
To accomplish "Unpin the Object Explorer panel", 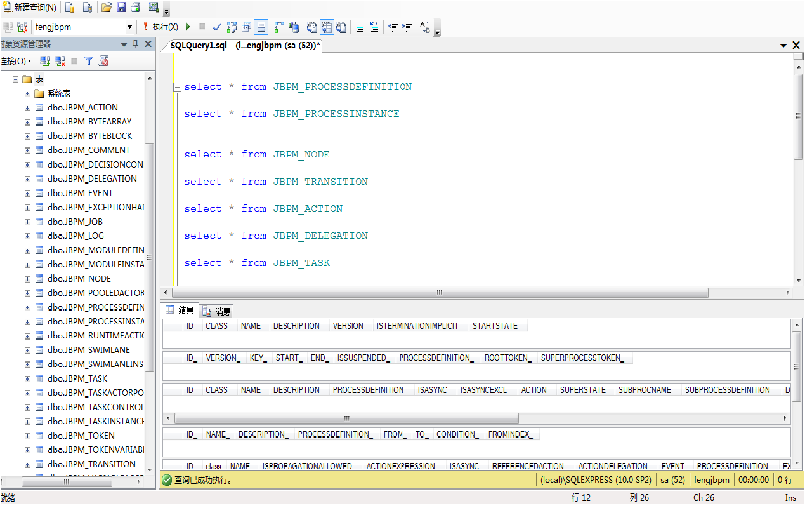I will [x=136, y=44].
